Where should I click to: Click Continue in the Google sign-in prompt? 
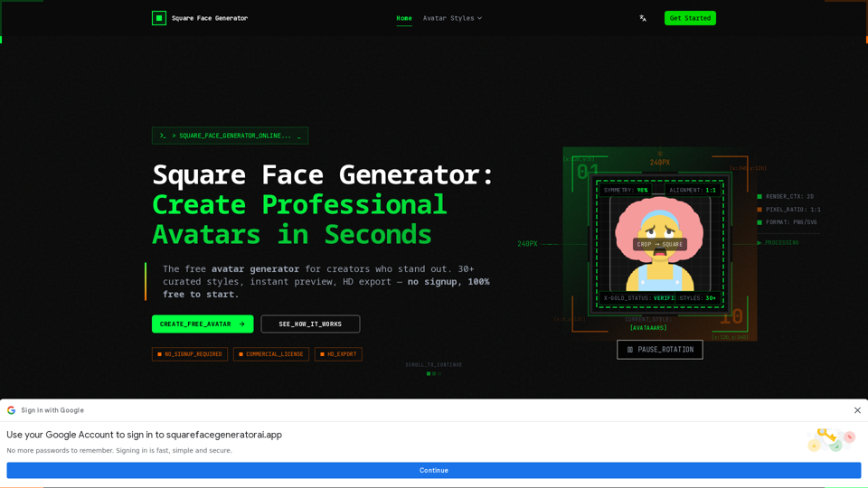[x=433, y=470]
